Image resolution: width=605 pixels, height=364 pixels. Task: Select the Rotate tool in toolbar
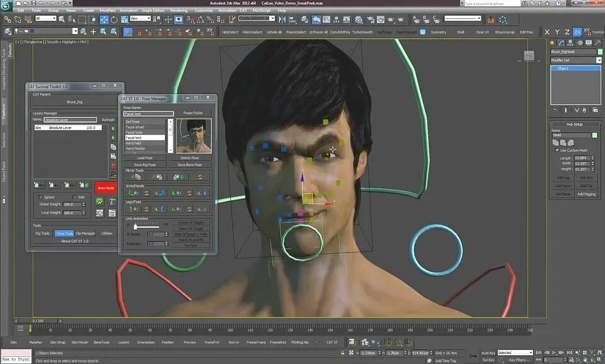[x=114, y=20]
